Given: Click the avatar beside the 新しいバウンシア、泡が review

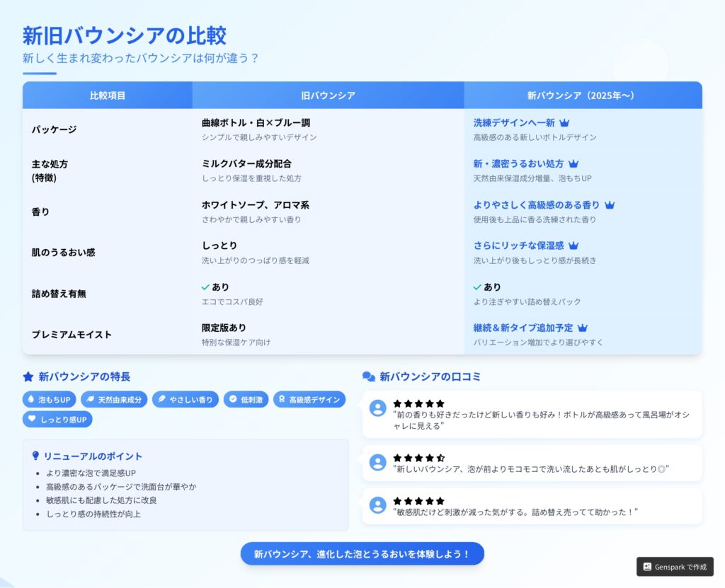Looking at the screenshot, I should pyautogui.click(x=378, y=463).
